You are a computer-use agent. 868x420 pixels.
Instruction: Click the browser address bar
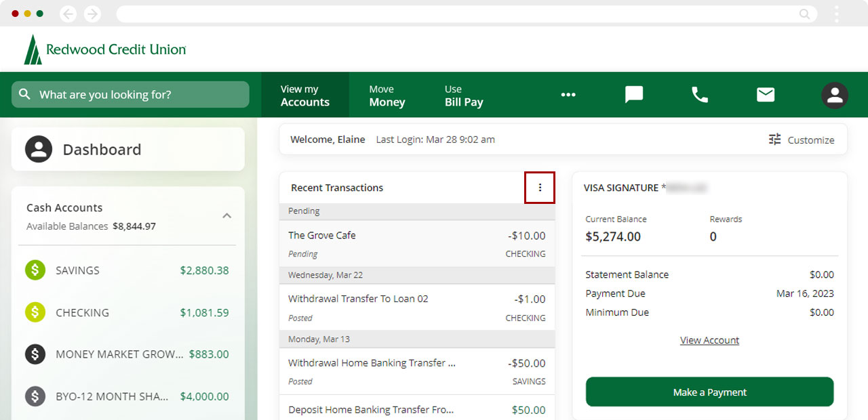(467, 14)
